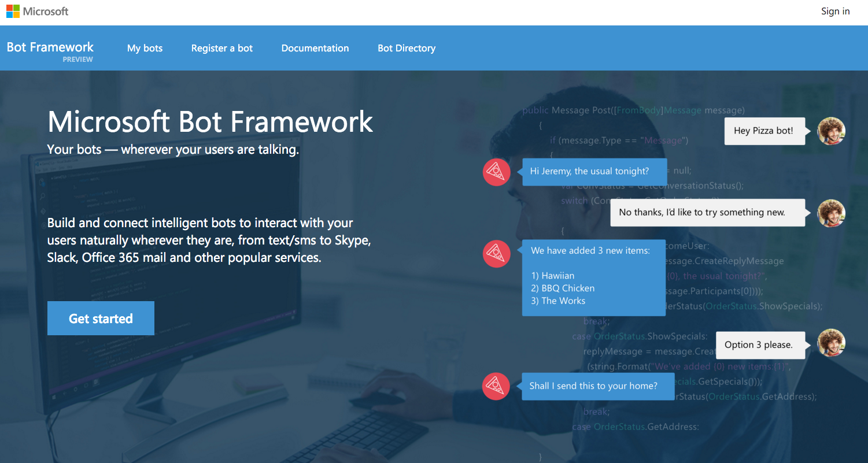Navigate to the Documentation section
868x463 pixels.
(315, 48)
